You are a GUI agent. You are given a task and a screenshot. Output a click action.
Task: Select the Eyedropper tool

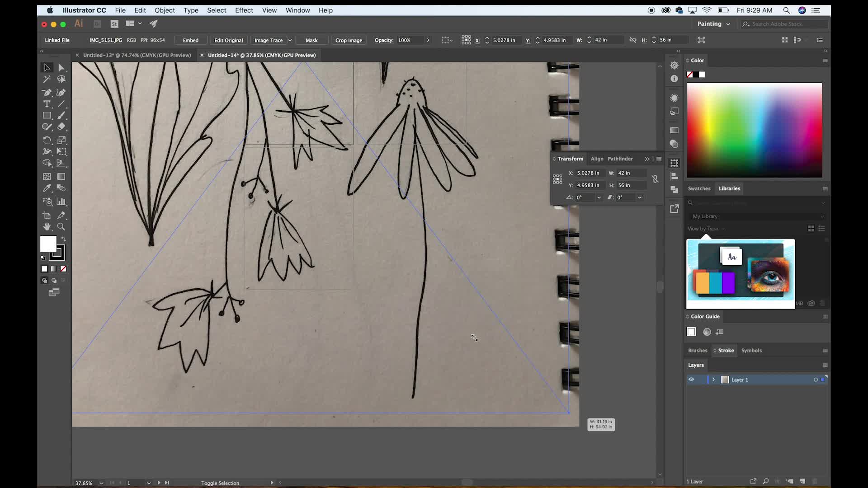(x=47, y=188)
